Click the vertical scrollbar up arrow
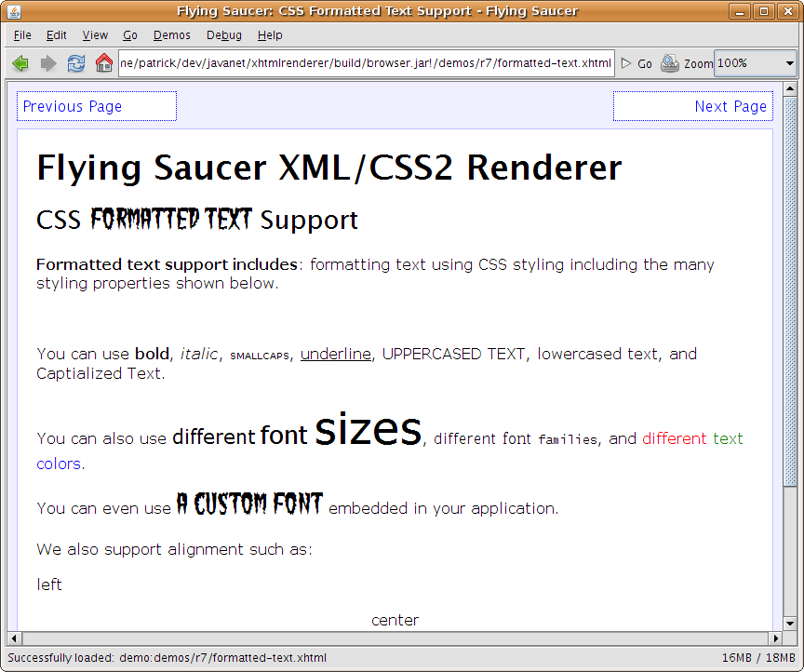Screen dimensions: 804x672 click(x=790, y=89)
